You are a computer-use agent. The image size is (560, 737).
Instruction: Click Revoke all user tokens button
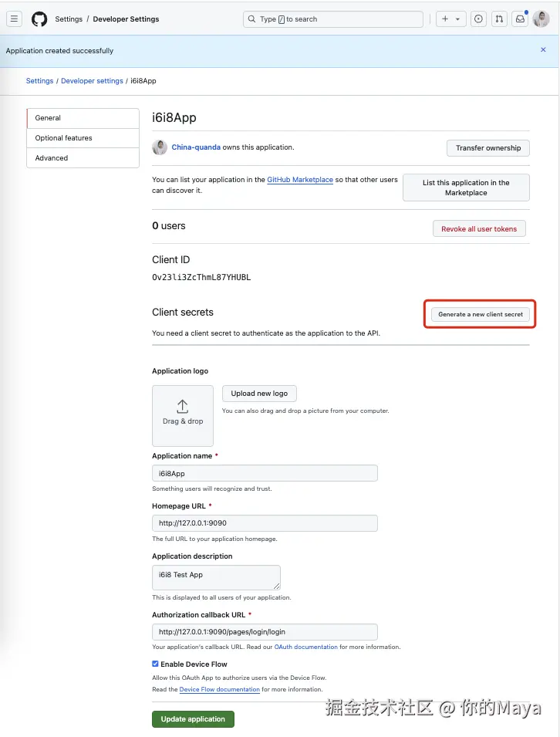click(479, 229)
